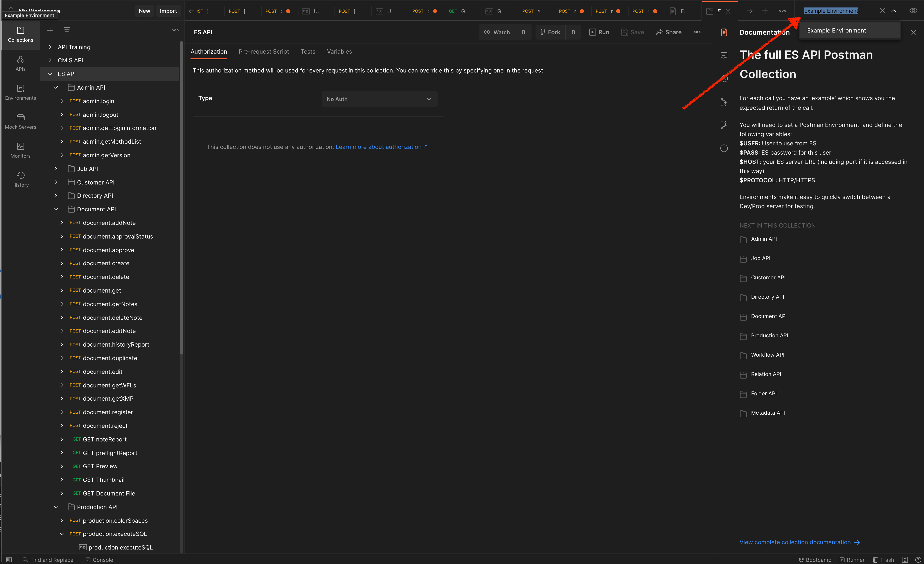Open the Environments sidebar section
Image resolution: width=924 pixels, height=564 pixels.
pos(20,92)
